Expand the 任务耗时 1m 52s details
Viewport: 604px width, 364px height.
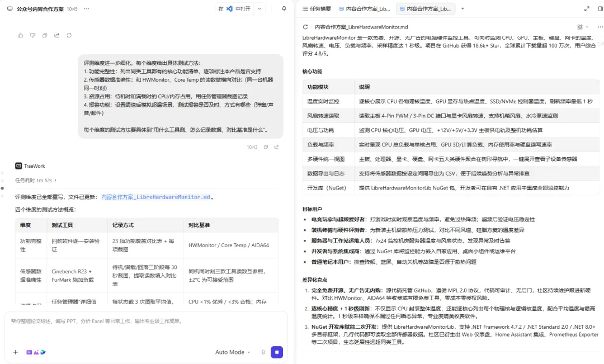coord(36,180)
